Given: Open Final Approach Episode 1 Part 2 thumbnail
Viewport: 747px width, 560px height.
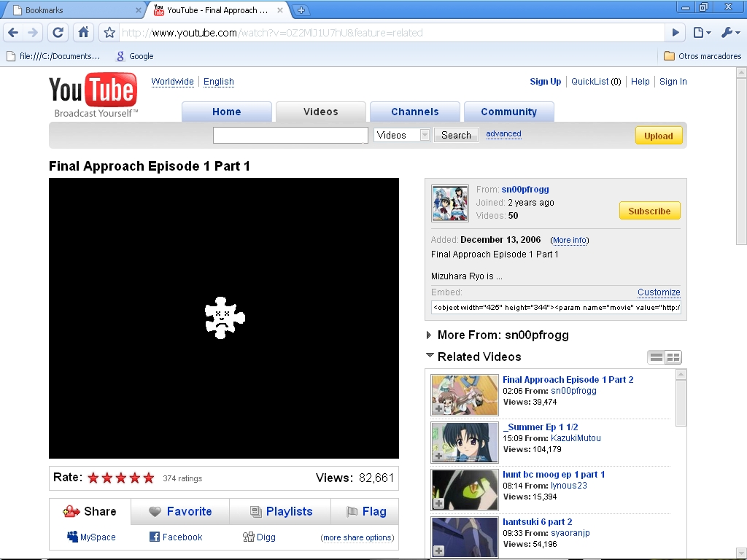Looking at the screenshot, I should tap(465, 395).
